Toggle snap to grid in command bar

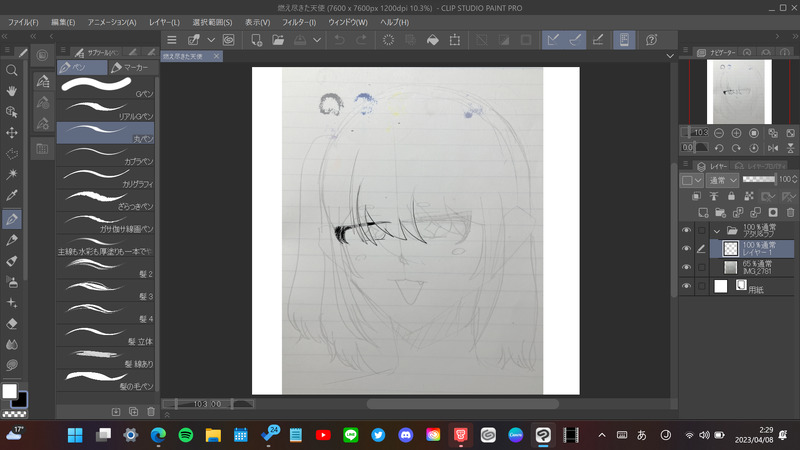coord(597,40)
